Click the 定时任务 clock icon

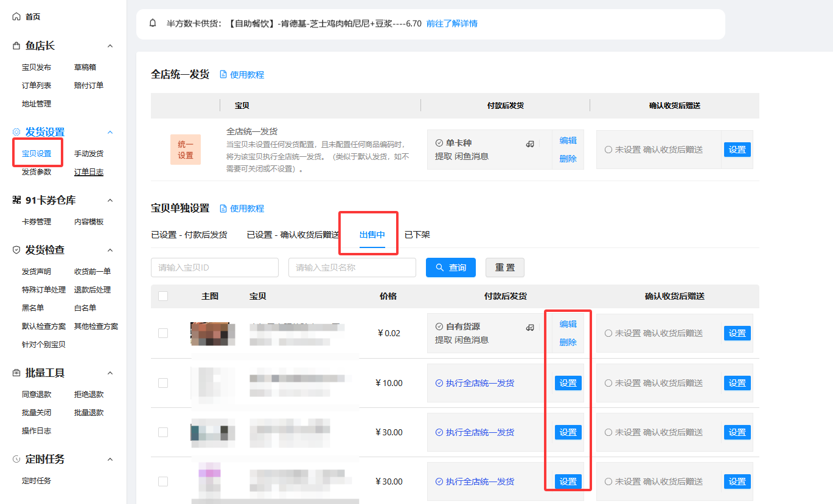pos(16,458)
